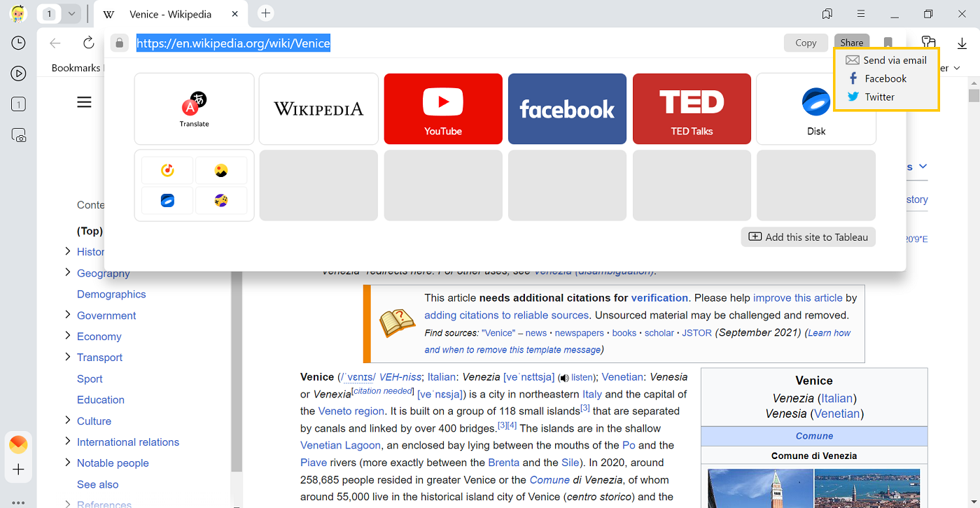
Task: Open the games icon in Tableau folder
Action: [221, 201]
